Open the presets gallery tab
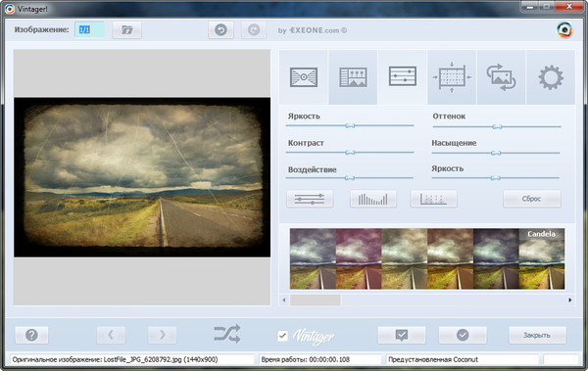The height and width of the screenshot is (371, 588). click(353, 77)
